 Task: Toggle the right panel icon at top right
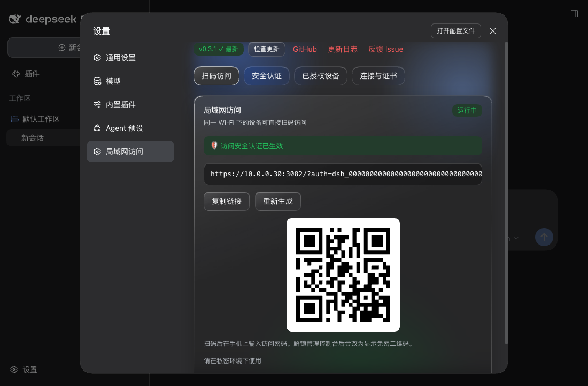coord(574,14)
